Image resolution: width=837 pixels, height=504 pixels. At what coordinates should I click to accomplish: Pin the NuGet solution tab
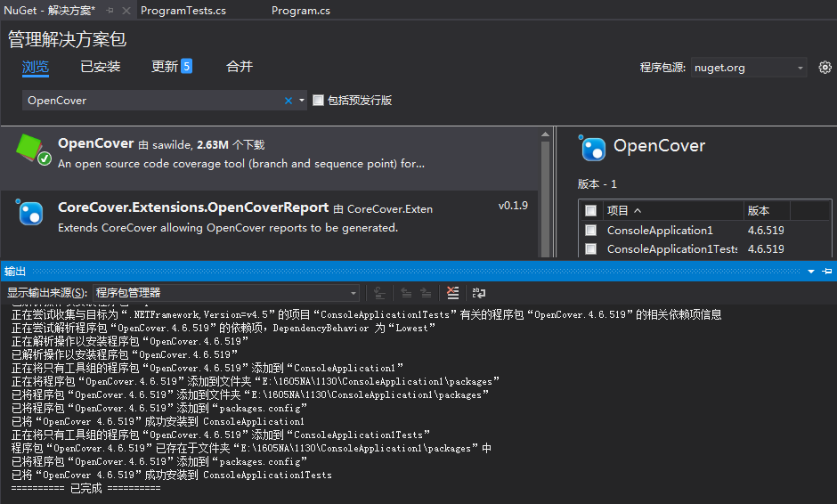pos(110,10)
